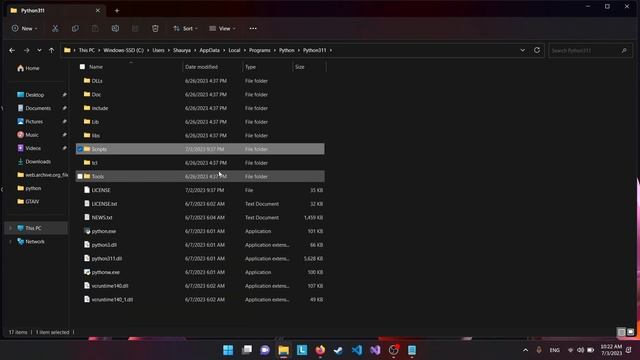The width and height of the screenshot is (640, 360).
Task: Open Visual Studio purple taskbar icon
Action: 375,350
